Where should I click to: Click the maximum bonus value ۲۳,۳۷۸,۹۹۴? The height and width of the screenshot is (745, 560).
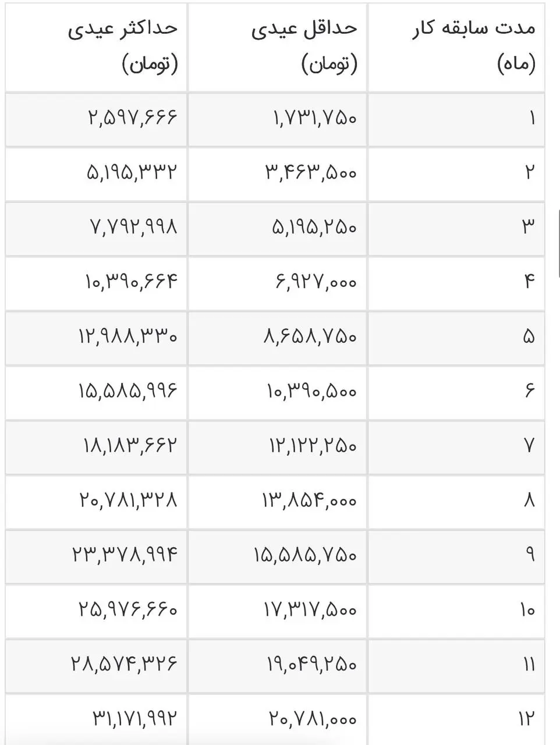click(x=125, y=555)
